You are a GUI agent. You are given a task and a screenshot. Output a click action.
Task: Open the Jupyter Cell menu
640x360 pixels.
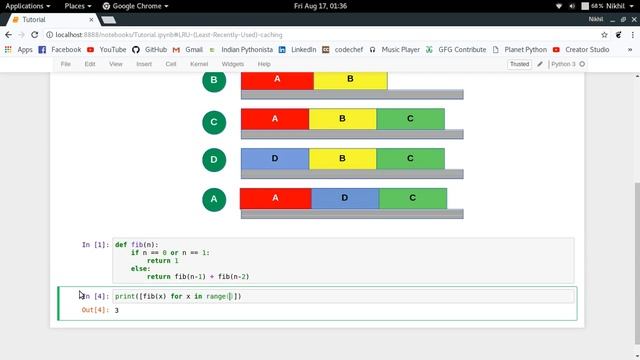coord(171,64)
